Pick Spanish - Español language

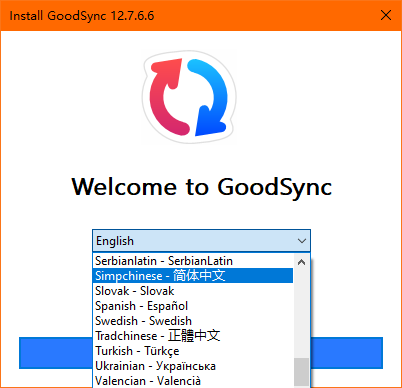coord(193,306)
